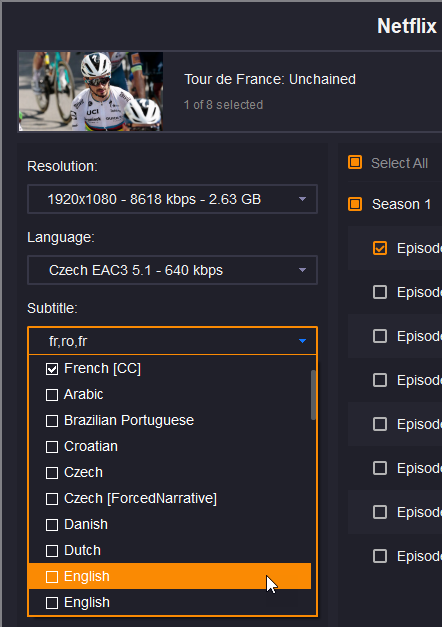This screenshot has width=442, height=627.
Task: Uncheck the French [CC] subtitle checkbox
Action: tap(52, 369)
